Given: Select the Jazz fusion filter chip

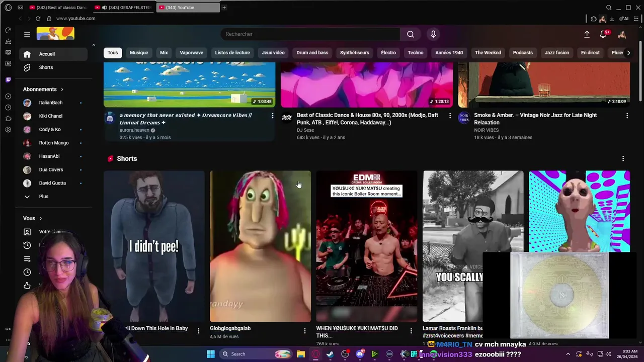Looking at the screenshot, I should pyautogui.click(x=557, y=53).
